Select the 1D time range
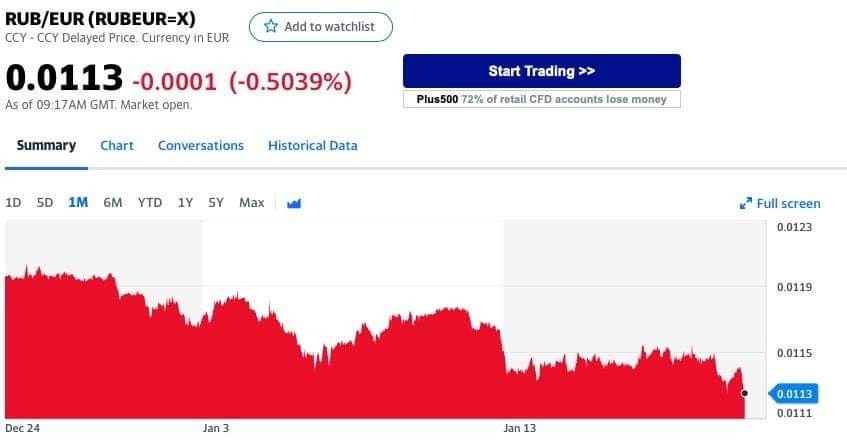 pos(13,203)
